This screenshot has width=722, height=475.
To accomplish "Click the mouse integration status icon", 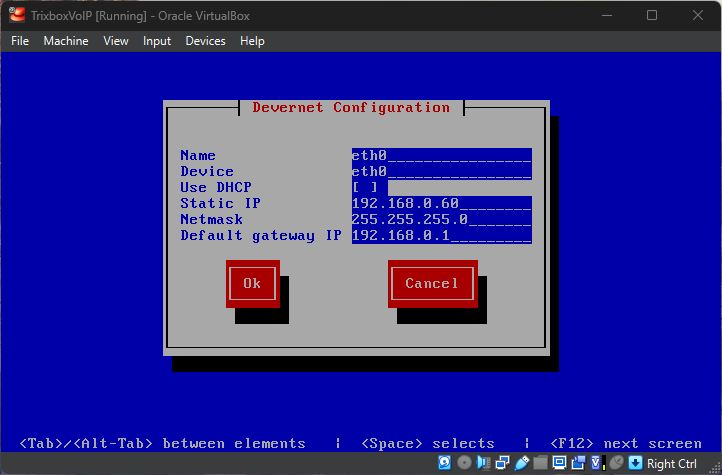I will (617, 463).
